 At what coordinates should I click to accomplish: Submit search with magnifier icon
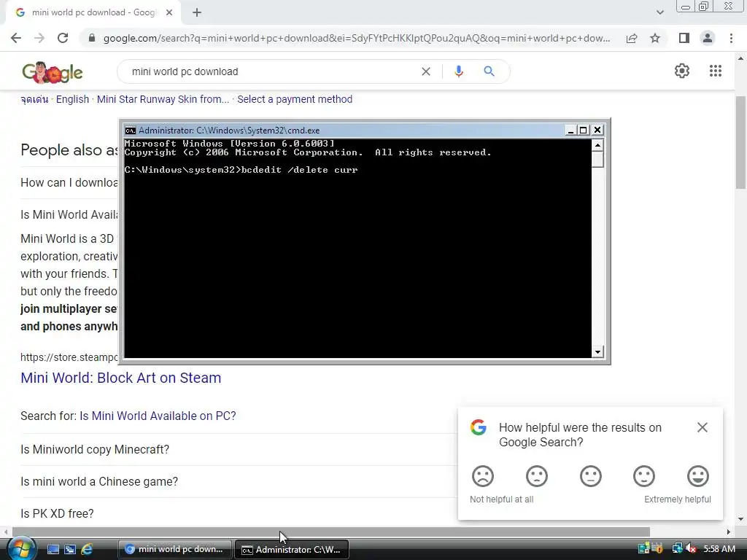click(489, 71)
